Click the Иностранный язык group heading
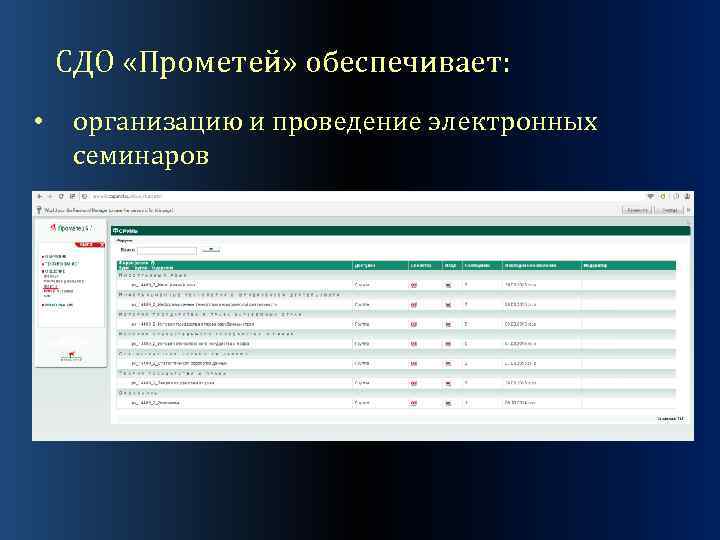Image resolution: width=720 pixels, height=540 pixels. 153,275
